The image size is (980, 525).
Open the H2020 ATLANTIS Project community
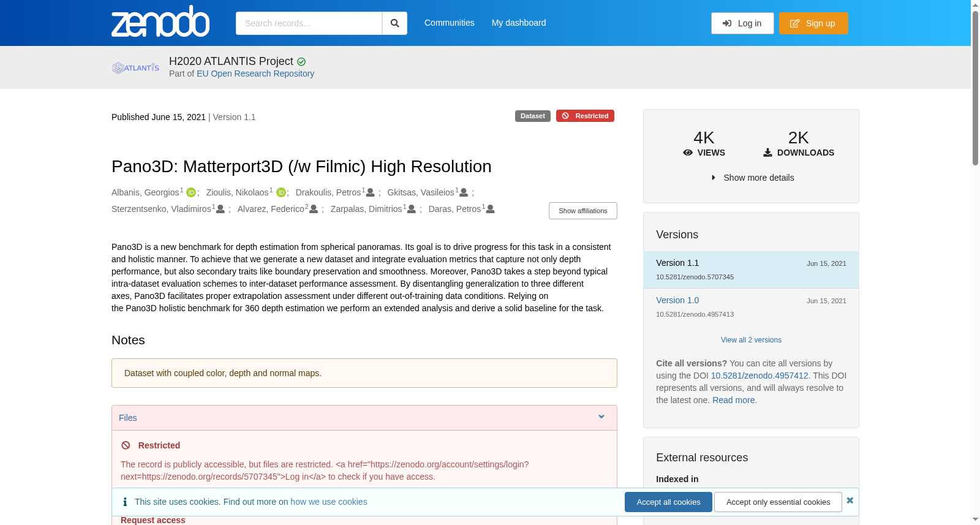pos(231,61)
